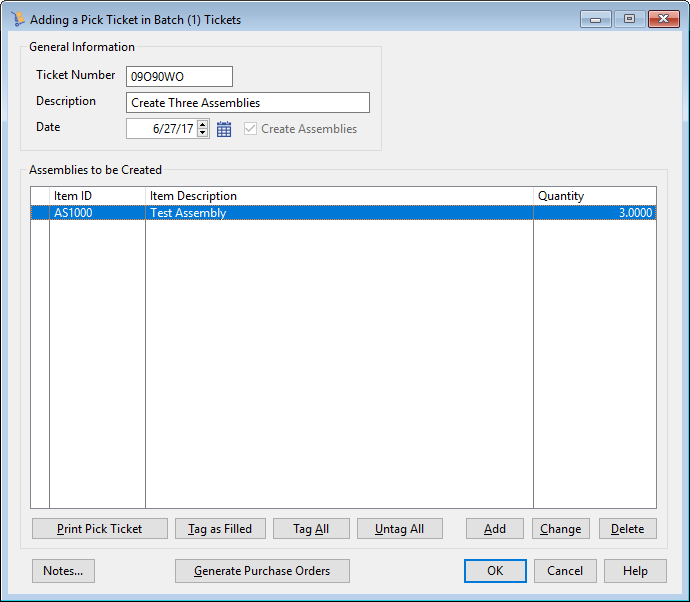Image resolution: width=690 pixels, height=602 pixels.
Task: Click Generate Purchase Orders
Action: point(262,571)
